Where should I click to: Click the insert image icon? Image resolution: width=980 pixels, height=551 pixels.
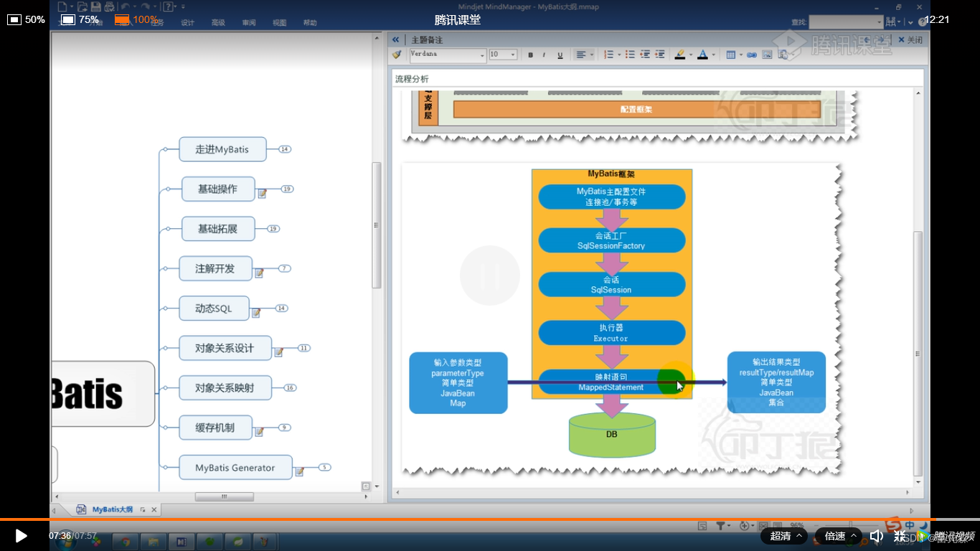click(x=767, y=55)
